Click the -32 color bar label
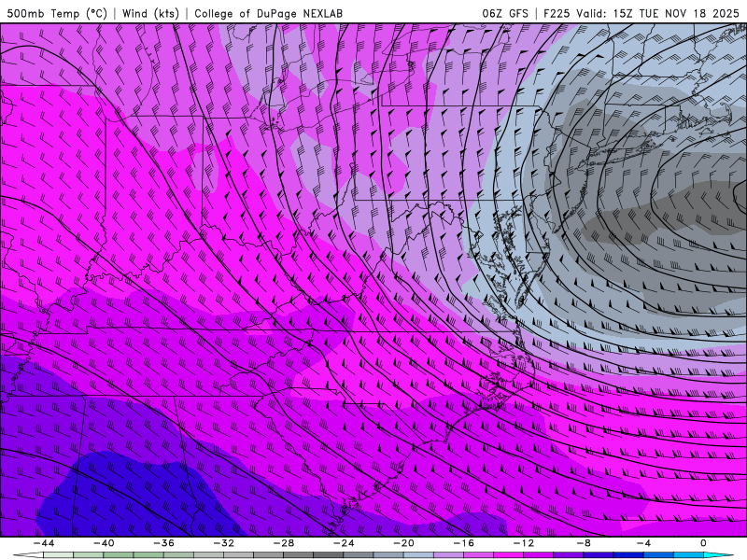The height and width of the screenshot is (560, 747). click(224, 543)
